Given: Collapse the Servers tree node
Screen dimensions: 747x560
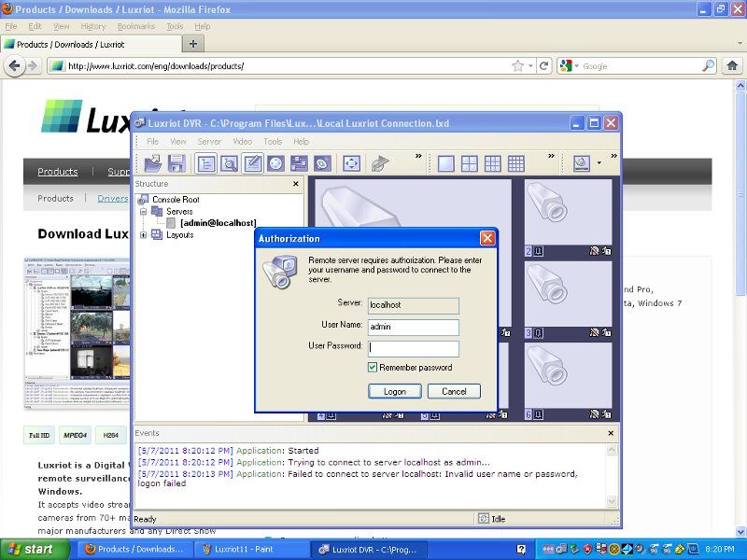Looking at the screenshot, I should point(144,211).
